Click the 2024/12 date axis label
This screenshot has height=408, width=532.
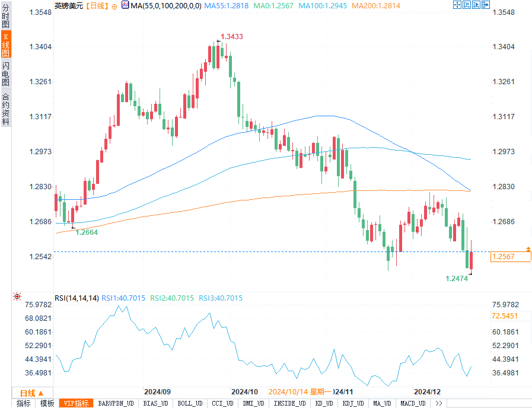(x=427, y=392)
